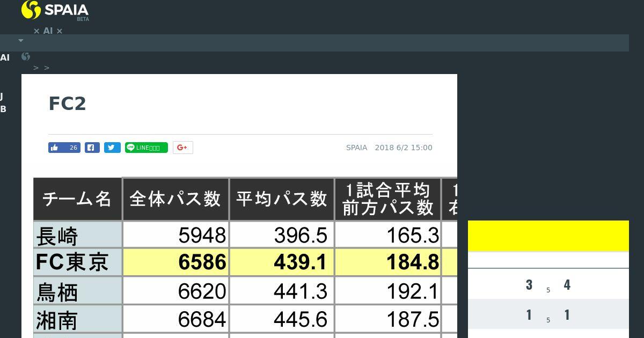Click the AI label in left sidebar
Image resolution: width=644 pixels, height=338 pixels.
[x=5, y=58]
